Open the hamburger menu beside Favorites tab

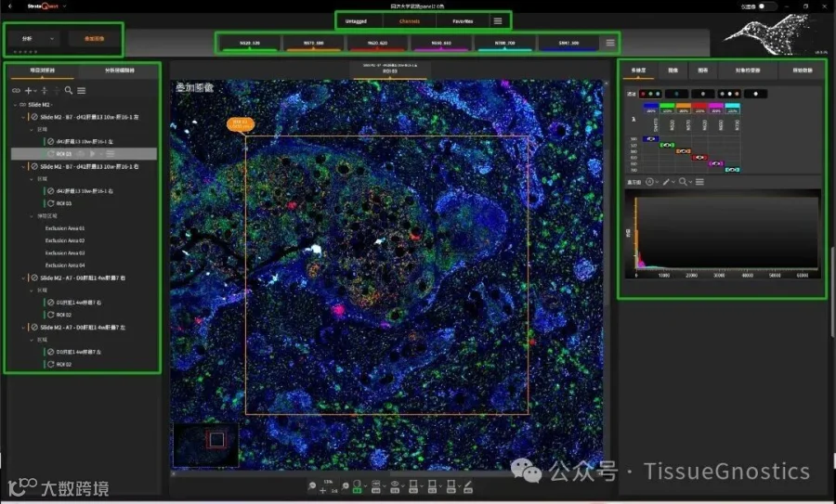(x=498, y=20)
